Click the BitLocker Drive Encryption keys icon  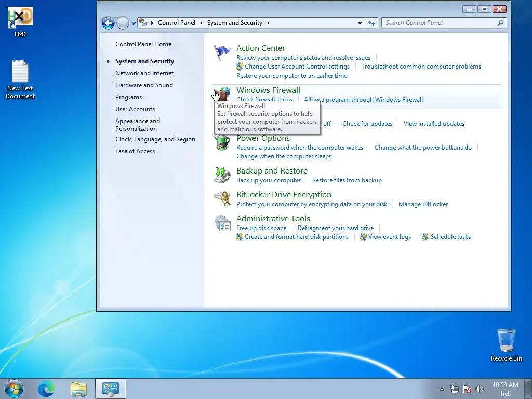coord(222,199)
